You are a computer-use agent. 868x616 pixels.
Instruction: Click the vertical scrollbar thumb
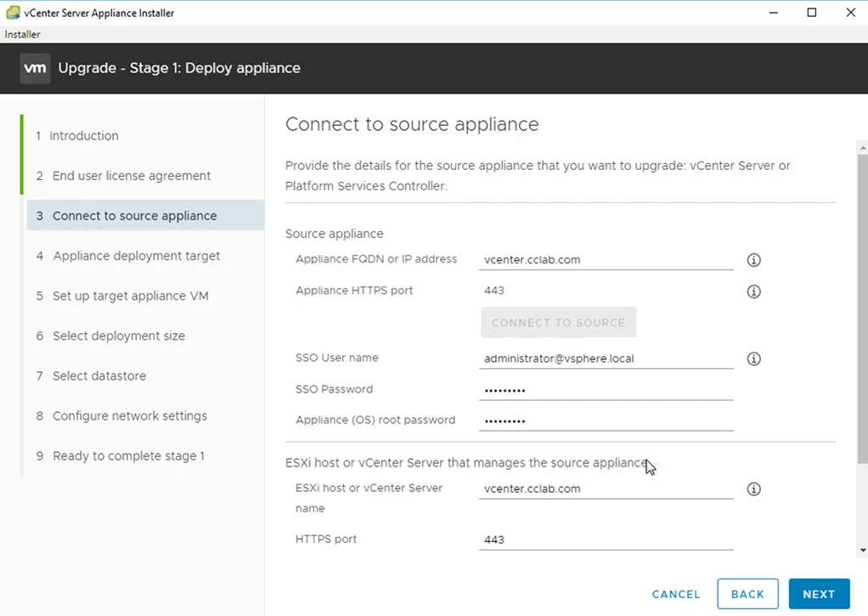862,308
